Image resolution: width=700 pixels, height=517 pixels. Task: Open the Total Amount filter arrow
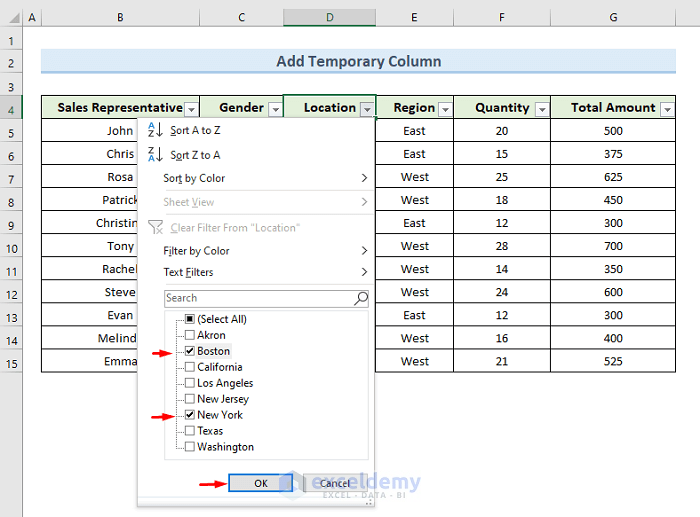pyautogui.click(x=667, y=109)
